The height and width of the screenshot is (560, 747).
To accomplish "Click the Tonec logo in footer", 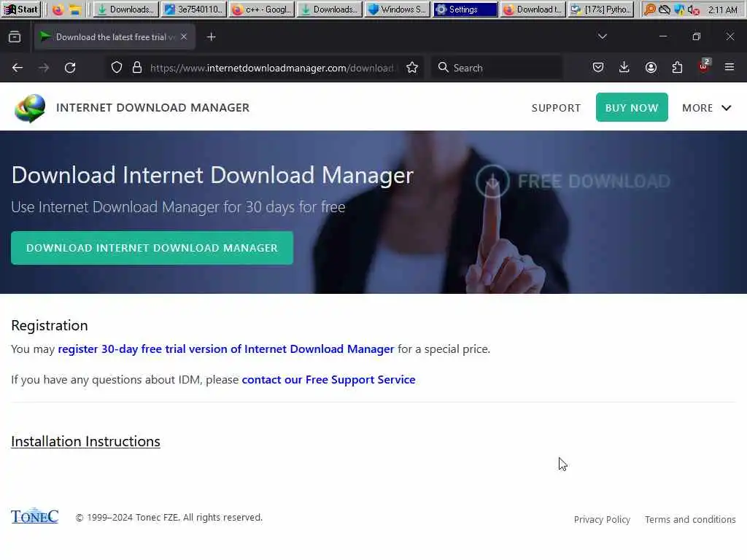I will (x=35, y=516).
